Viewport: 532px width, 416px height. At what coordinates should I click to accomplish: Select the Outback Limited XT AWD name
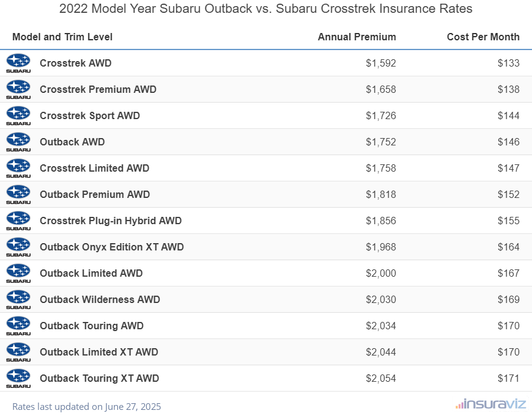pyautogui.click(x=99, y=352)
